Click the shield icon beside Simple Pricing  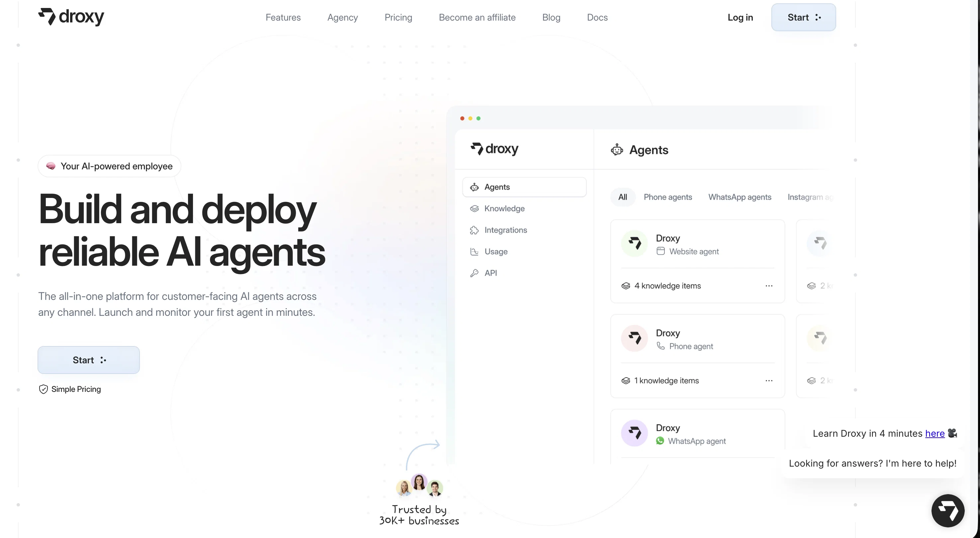click(x=44, y=389)
